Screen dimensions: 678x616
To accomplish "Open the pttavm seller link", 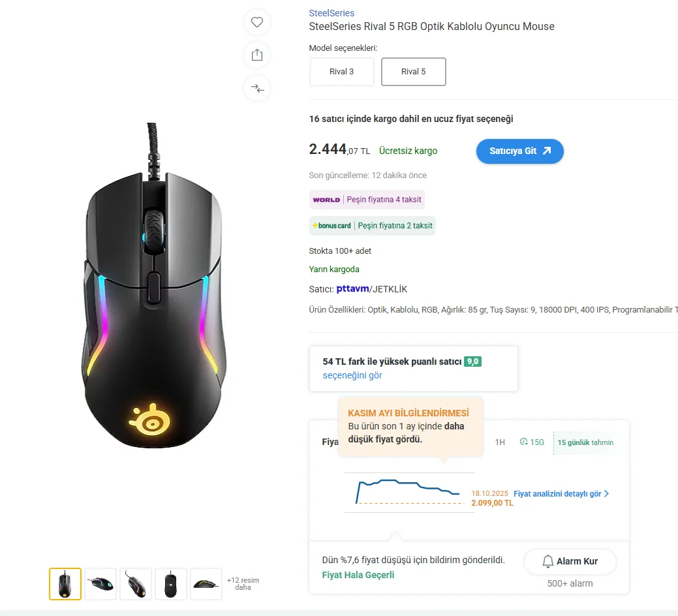I will 353,288.
